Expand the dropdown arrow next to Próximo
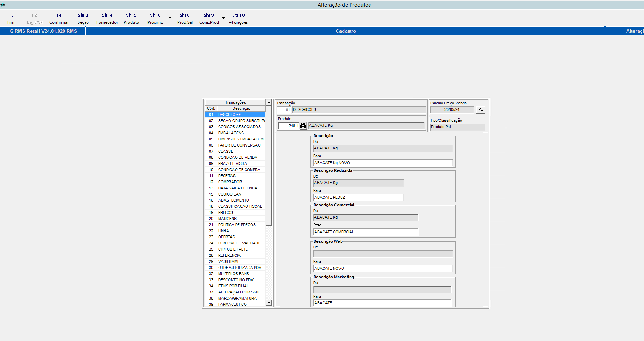The height and width of the screenshot is (341, 644). (170, 17)
